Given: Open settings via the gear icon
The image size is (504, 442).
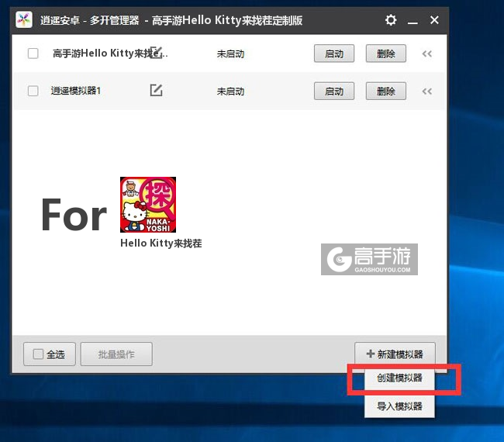Looking at the screenshot, I should [391, 20].
